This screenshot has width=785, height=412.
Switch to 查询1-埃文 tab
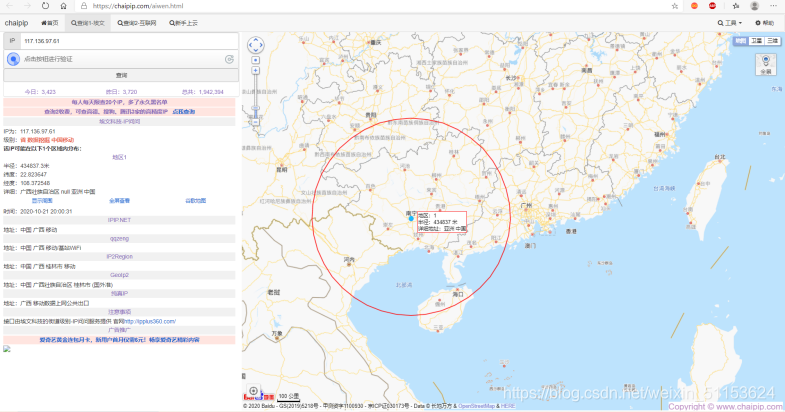[x=88, y=23]
